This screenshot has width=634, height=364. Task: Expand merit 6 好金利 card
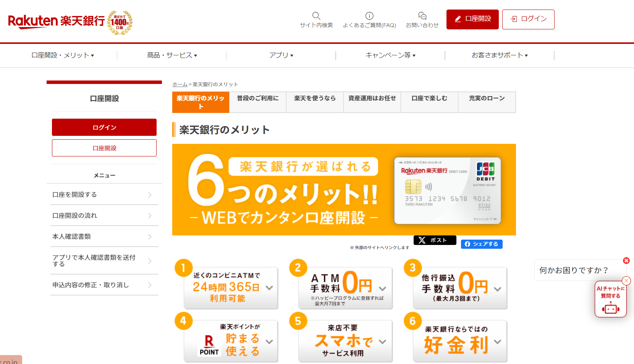[x=460, y=341]
